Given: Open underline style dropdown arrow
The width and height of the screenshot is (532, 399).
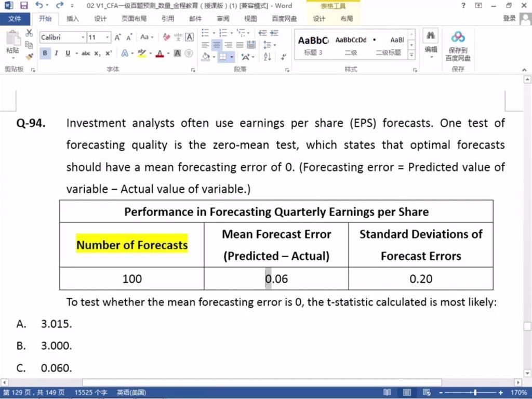Looking at the screenshot, I should coord(77,54).
